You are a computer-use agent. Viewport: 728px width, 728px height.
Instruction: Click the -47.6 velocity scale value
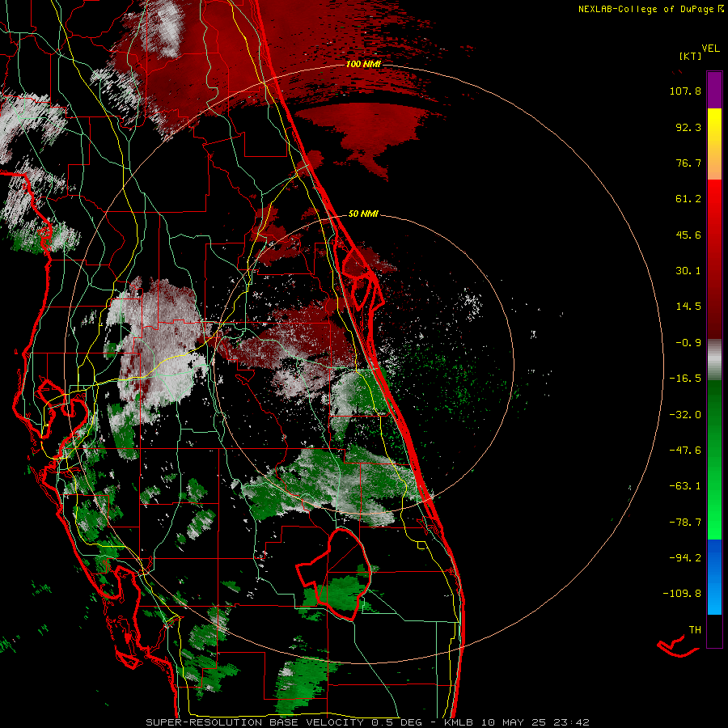point(685,451)
